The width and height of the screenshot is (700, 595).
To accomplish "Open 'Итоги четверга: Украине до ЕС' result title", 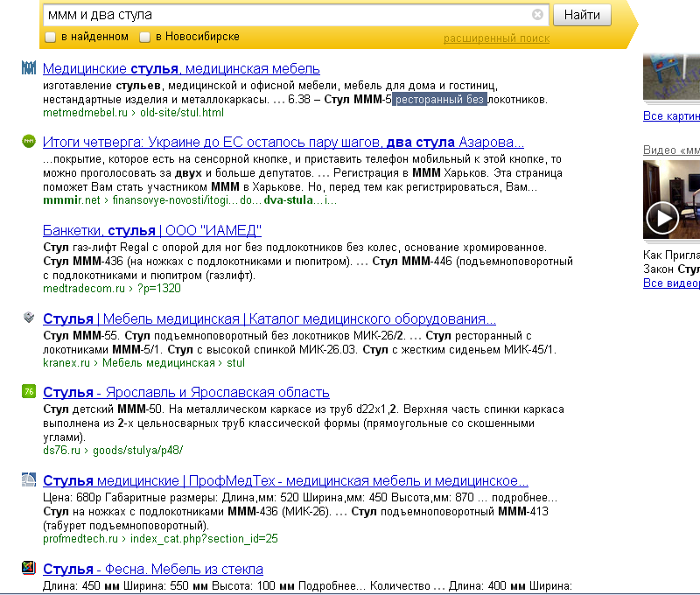I will point(283,142).
